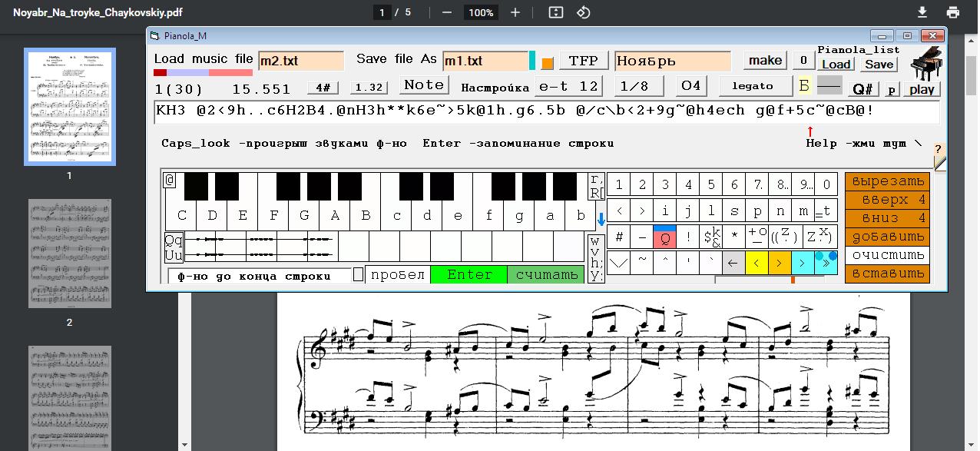Click the очистить button

pos(887,255)
